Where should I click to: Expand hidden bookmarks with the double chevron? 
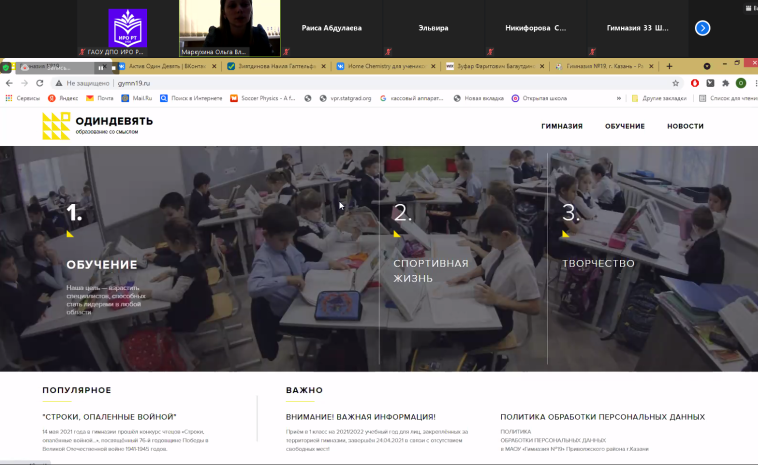pos(618,98)
